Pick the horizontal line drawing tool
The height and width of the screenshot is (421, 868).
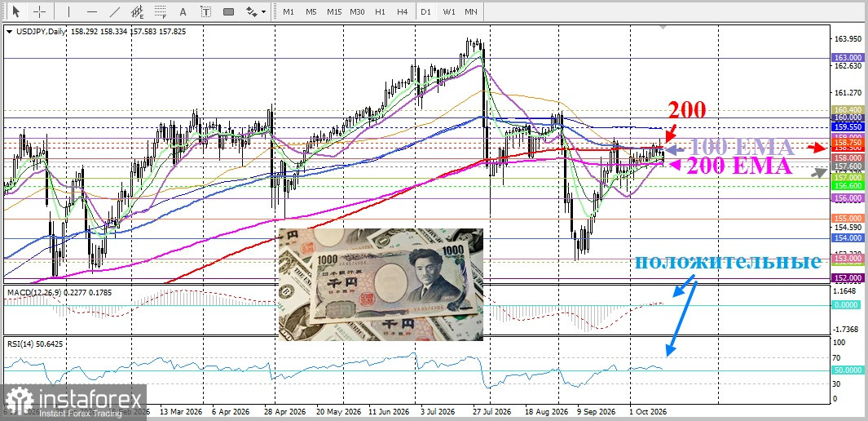[x=92, y=11]
